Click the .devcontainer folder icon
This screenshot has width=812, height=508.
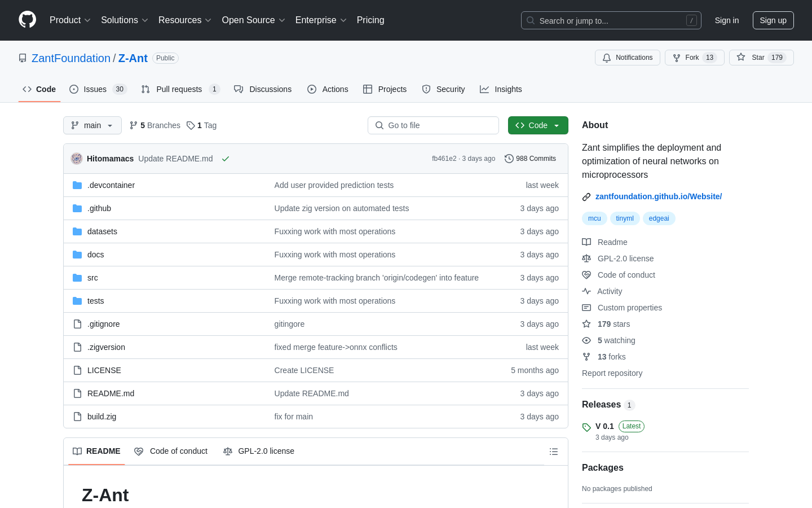pos(77,185)
